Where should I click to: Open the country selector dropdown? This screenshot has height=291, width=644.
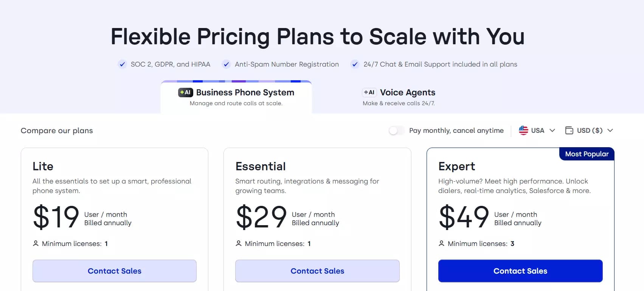pyautogui.click(x=537, y=130)
